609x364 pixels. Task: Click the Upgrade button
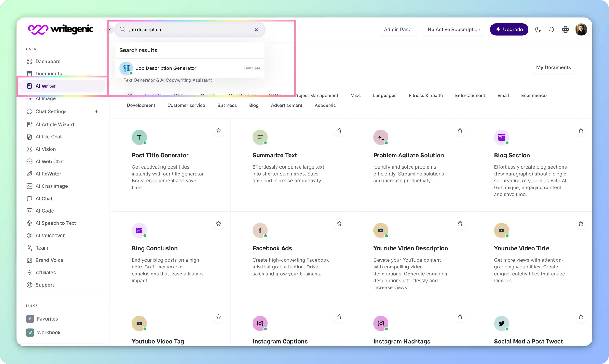tap(509, 30)
